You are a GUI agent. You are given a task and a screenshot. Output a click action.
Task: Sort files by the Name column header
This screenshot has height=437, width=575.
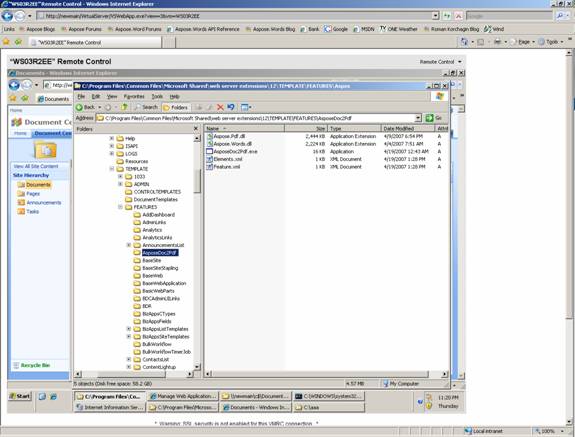coord(245,128)
